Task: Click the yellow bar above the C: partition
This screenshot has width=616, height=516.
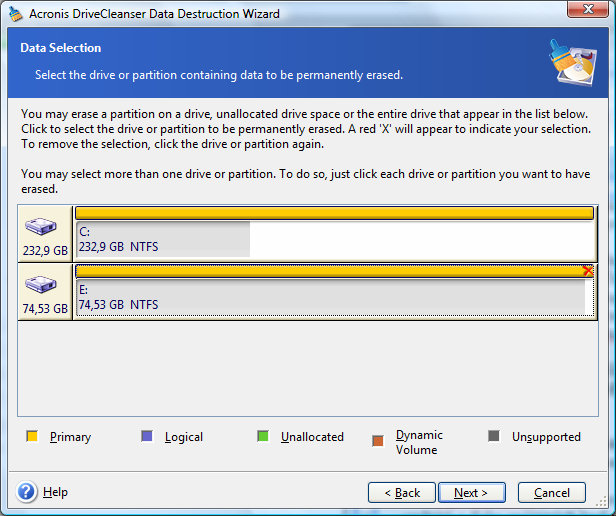Action: tap(334, 213)
